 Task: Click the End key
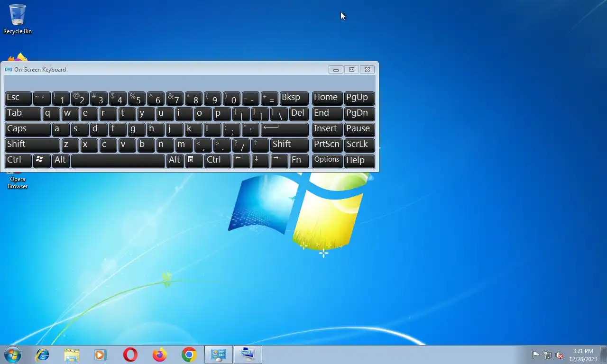[327, 114]
